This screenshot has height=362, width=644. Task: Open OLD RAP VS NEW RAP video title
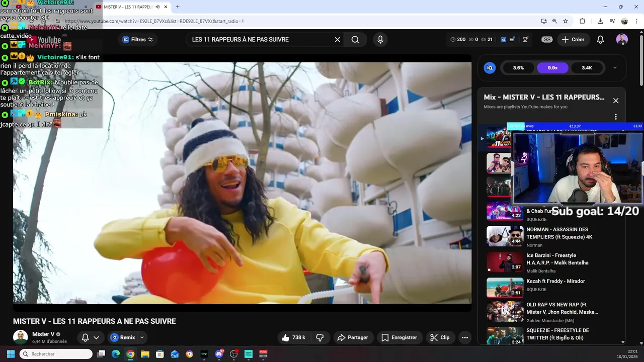click(562, 308)
